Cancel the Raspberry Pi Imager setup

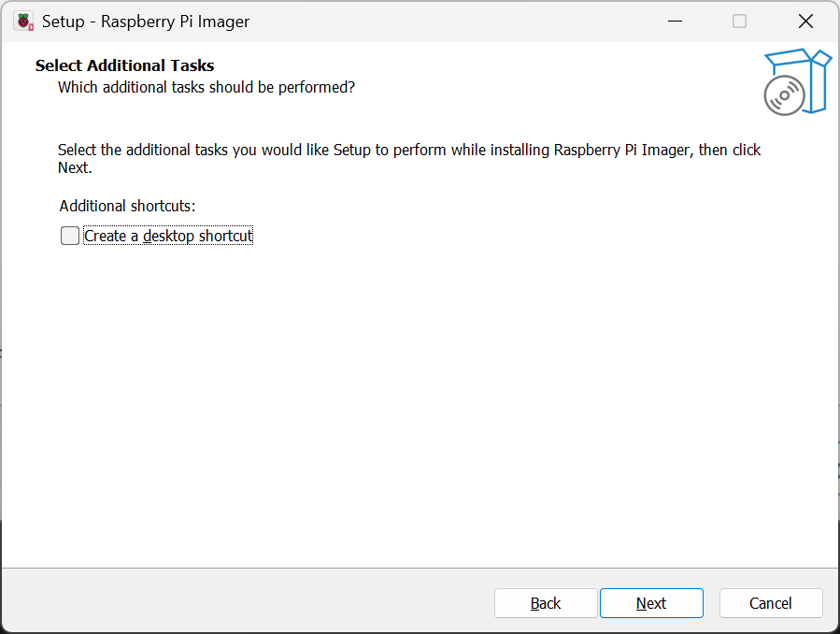tap(771, 603)
